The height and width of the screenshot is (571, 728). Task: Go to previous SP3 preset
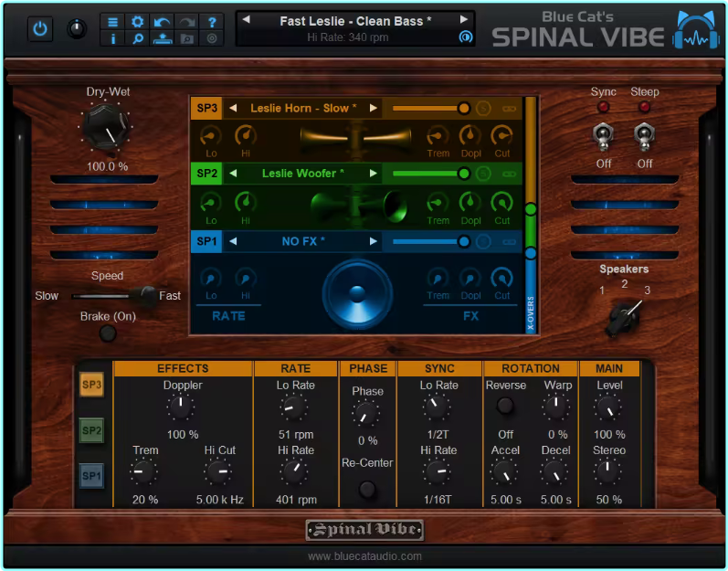[x=233, y=108]
